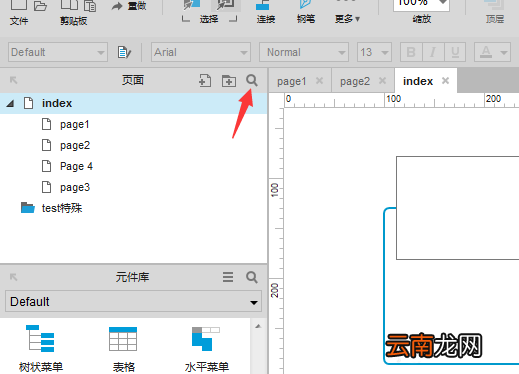Image resolution: width=519 pixels, height=374 pixels.
Task: Open the Default widget style dropdown
Action: (x=58, y=52)
